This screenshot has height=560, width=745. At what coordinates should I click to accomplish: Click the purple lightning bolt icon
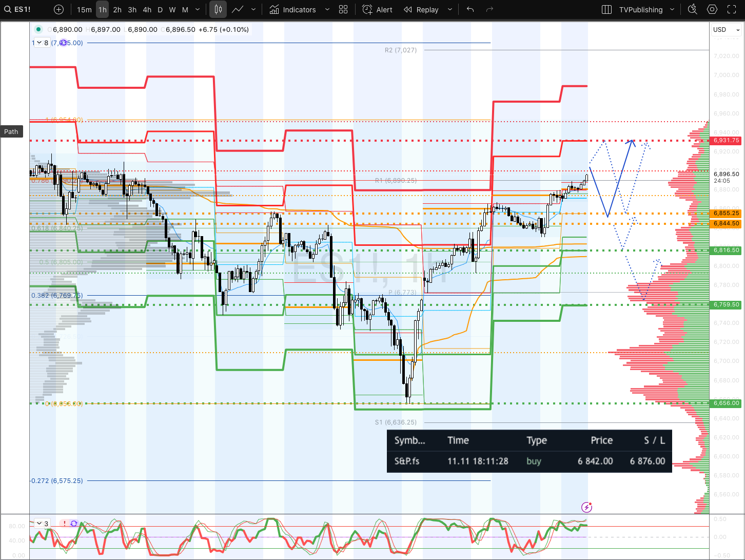click(x=586, y=508)
